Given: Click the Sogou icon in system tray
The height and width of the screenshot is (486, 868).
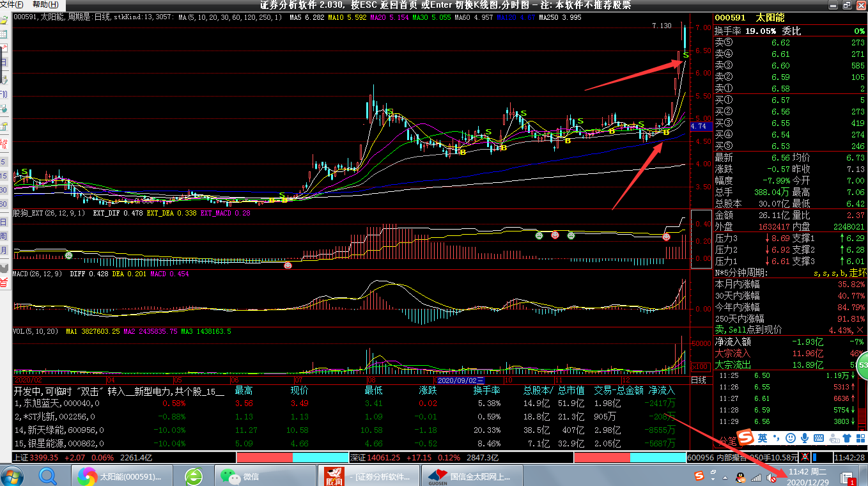Looking at the screenshot, I should click(700, 476).
